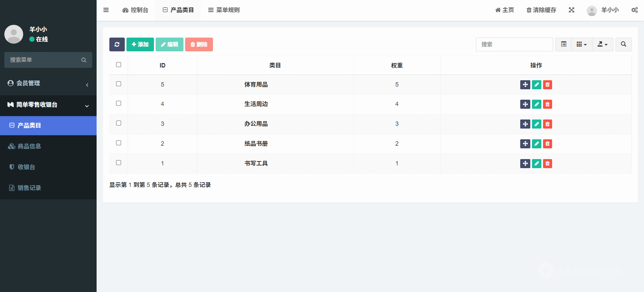Open 商品信息 in the sidebar
This screenshot has height=292, width=644.
coord(48,146)
